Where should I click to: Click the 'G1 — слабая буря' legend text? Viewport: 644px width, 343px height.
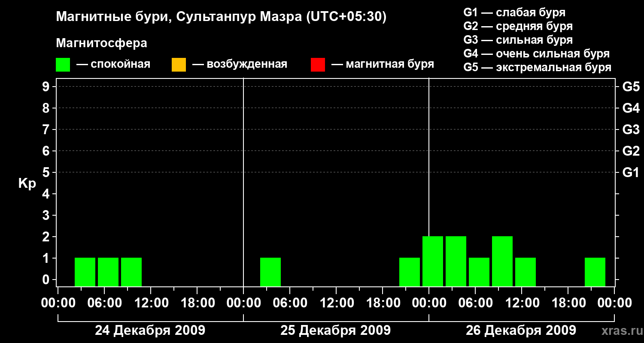514,12
